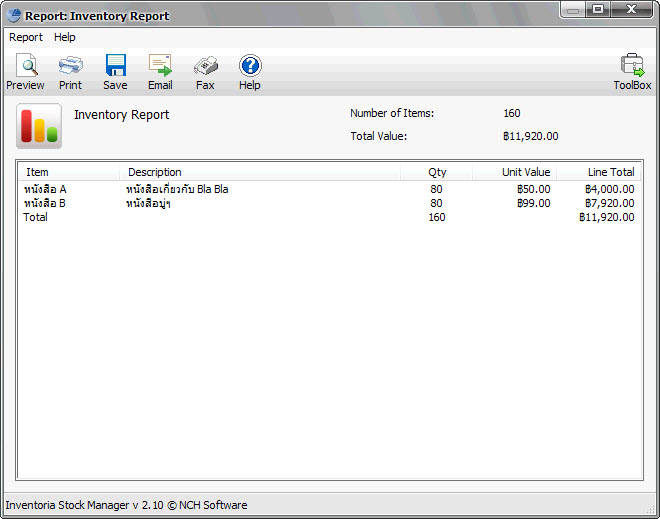
Task: Sort by Description column header
Action: pos(260,172)
